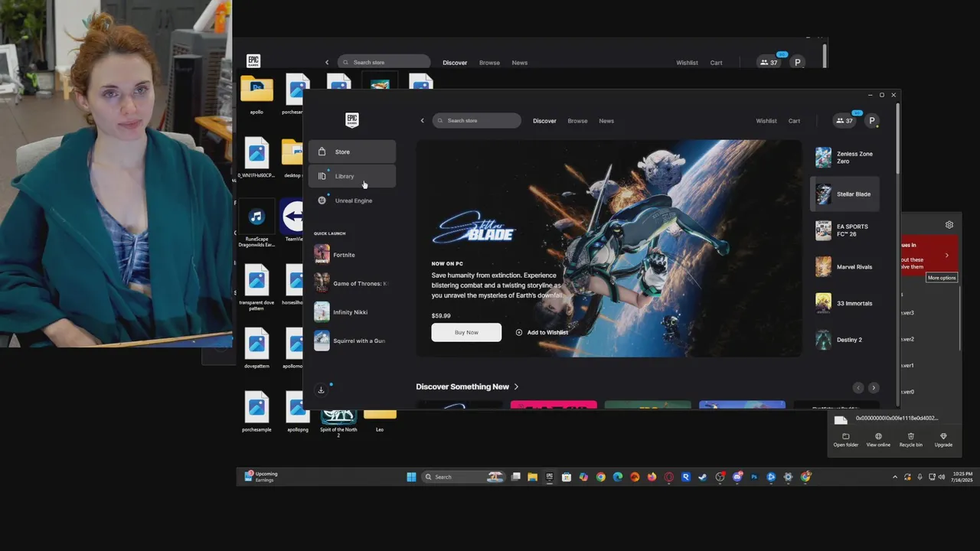Open the Library section in sidebar
Screen dimensions: 980x551
coord(352,176)
